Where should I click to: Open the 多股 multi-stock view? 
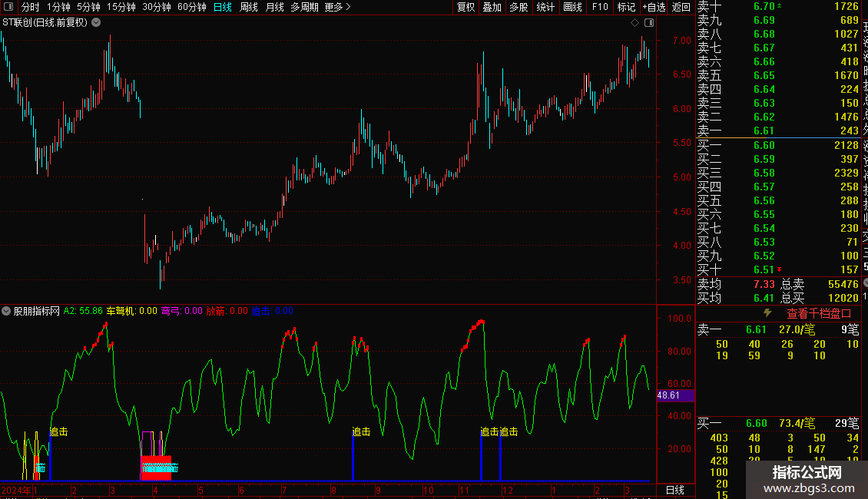[518, 7]
